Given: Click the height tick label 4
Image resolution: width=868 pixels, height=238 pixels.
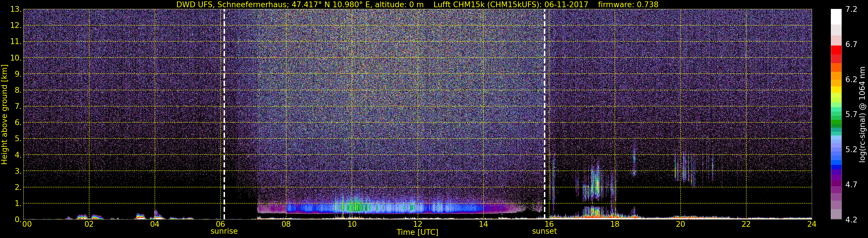Looking at the screenshot, I should (18, 155).
